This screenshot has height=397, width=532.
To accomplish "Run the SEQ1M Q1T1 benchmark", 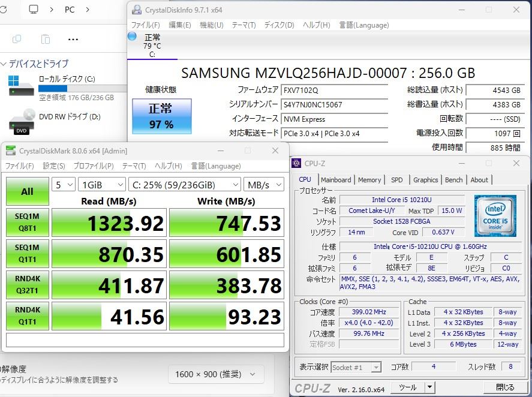I will (27, 254).
